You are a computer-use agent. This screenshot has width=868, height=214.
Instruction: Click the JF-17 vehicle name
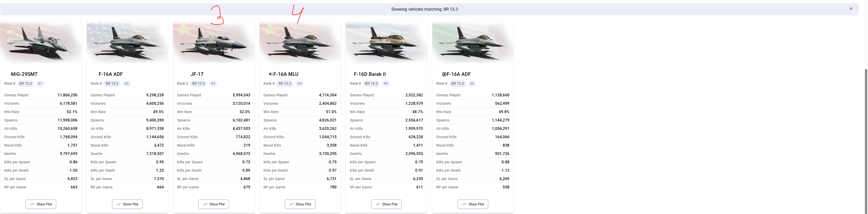197,74
